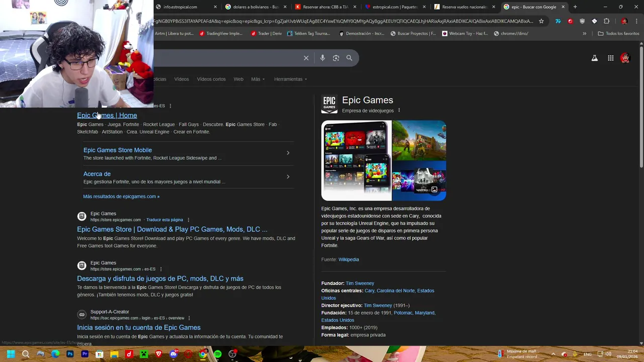The image size is (644, 362).
Task: Click the Google search input field
Action: tap(226, 58)
